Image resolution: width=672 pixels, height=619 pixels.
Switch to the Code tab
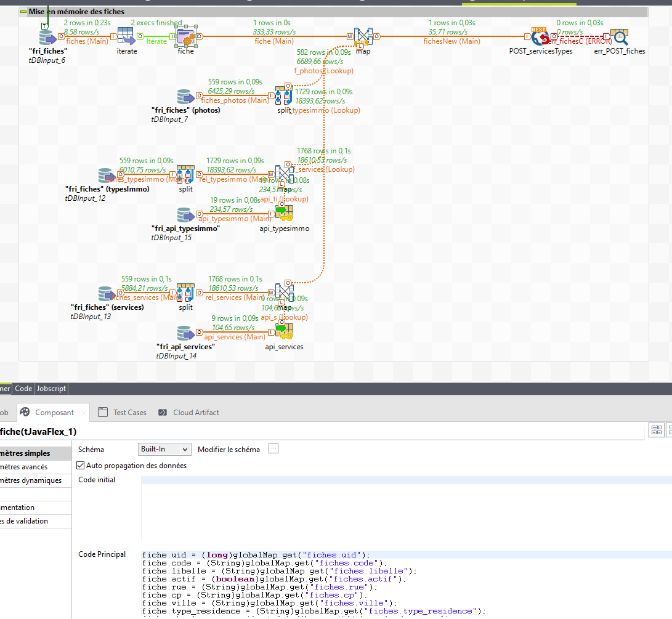23,389
